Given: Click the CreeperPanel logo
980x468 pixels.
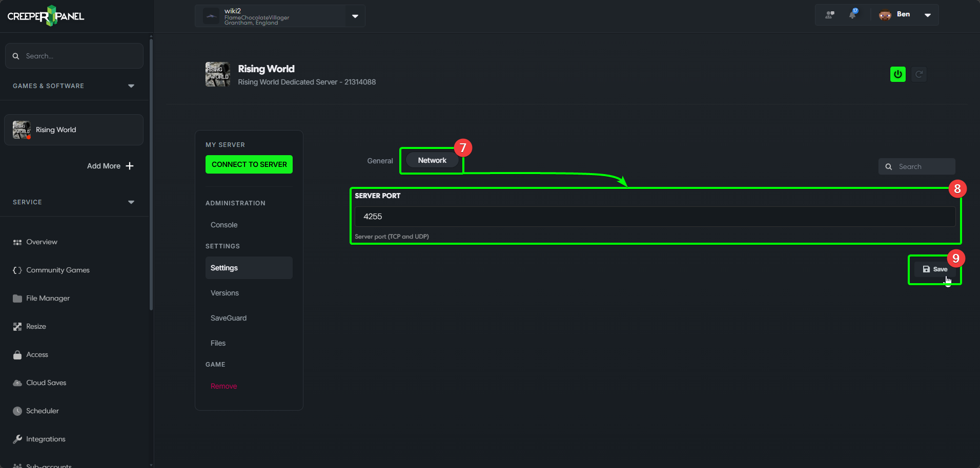Looking at the screenshot, I should tap(46, 16).
